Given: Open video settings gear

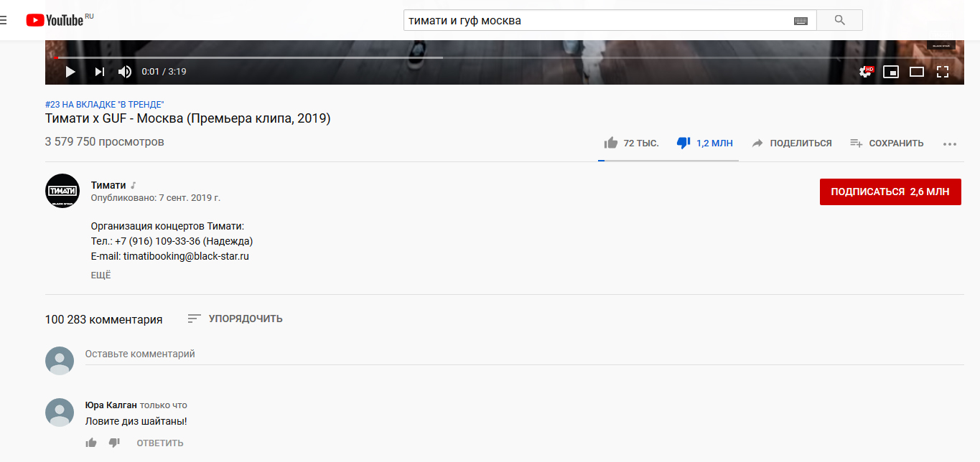Looking at the screenshot, I should [866, 72].
